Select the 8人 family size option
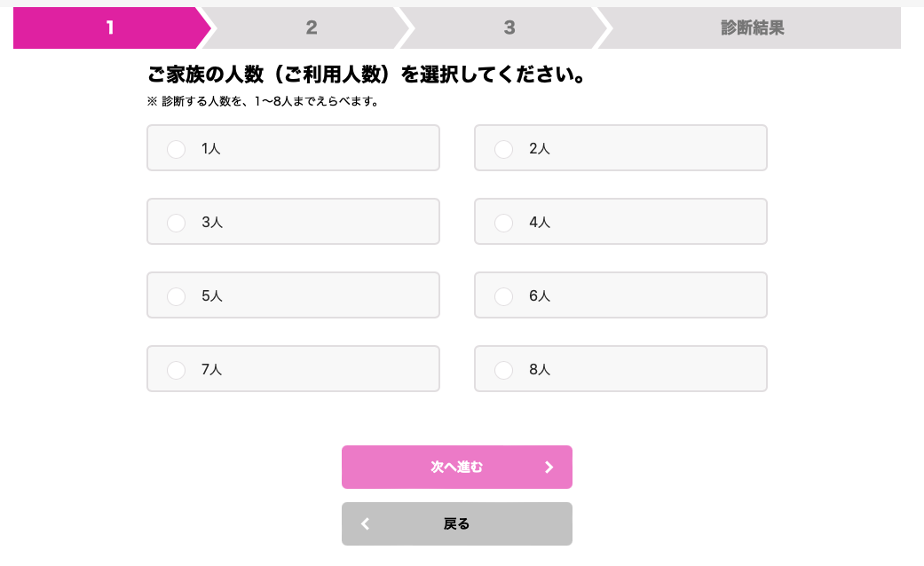Viewport: 924px width, 566px height. 504,370
